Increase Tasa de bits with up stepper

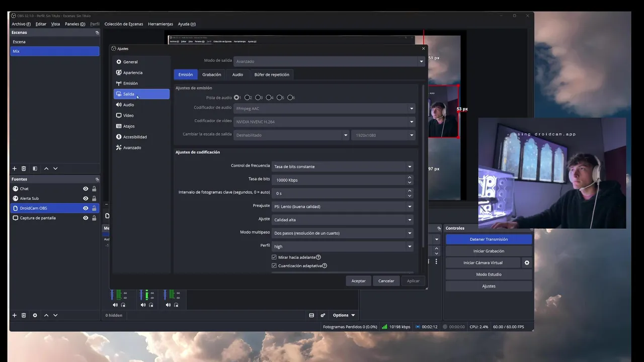point(410,177)
